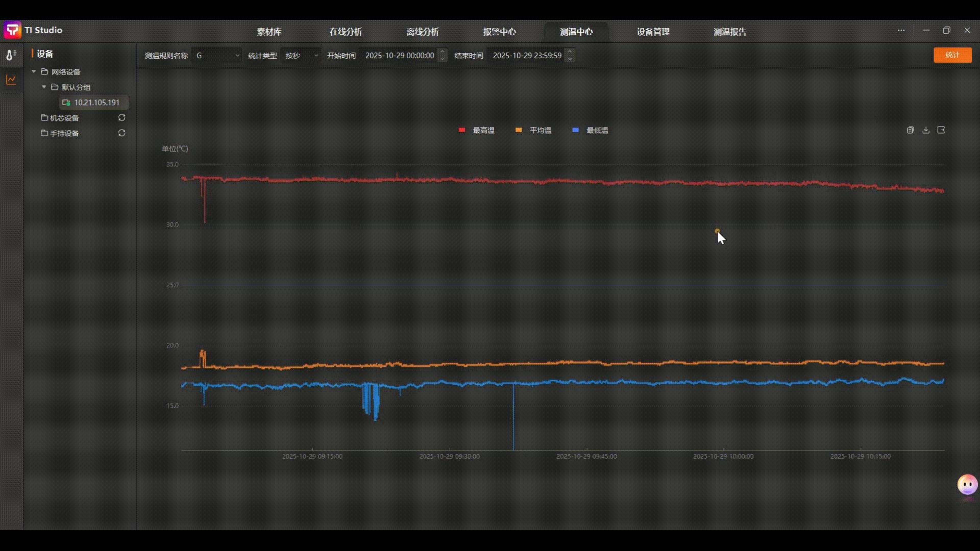The image size is (980, 551).
Task: Collapse the 网络设备 tree node
Action: click(33, 72)
